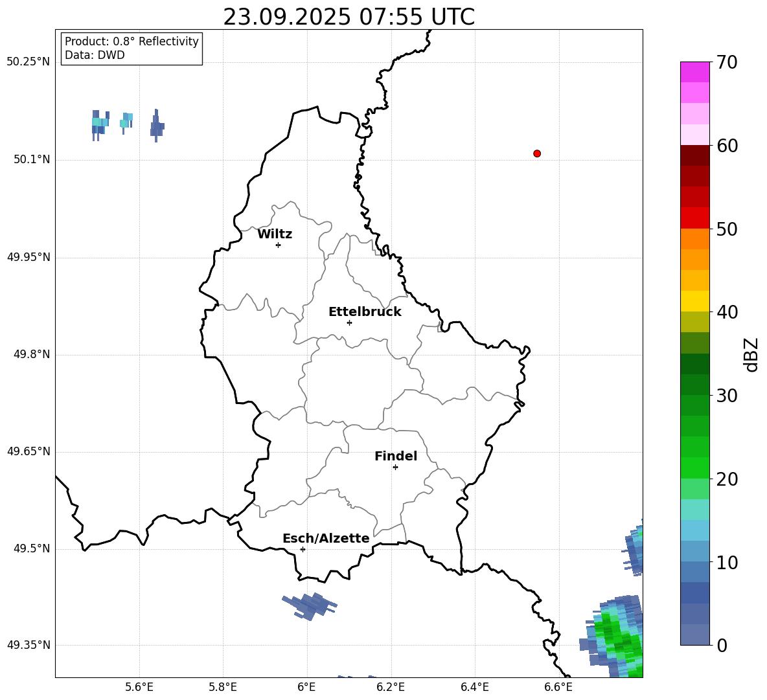Click the Findel station cross marker

click(x=395, y=468)
